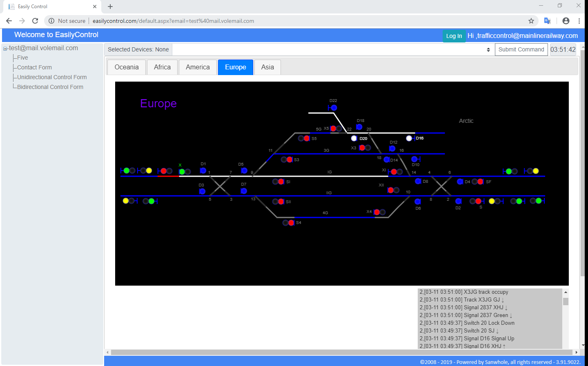Switch to the Asia tab

click(267, 67)
